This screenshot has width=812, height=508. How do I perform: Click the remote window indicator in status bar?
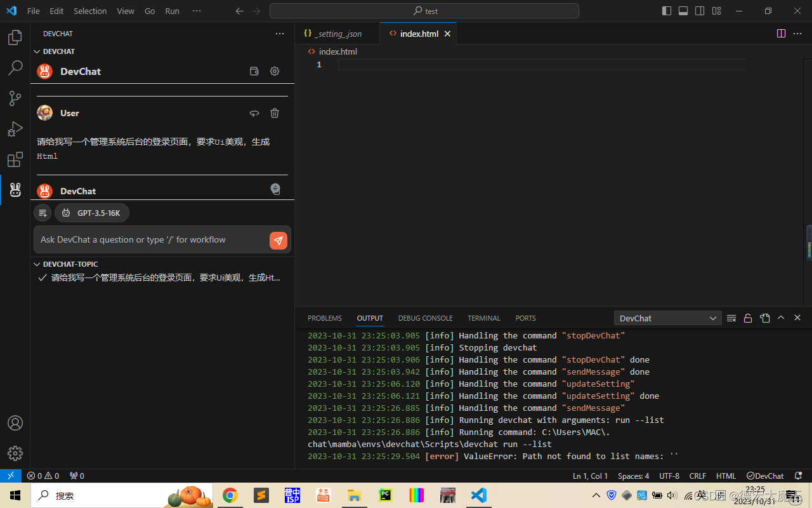[11, 476]
